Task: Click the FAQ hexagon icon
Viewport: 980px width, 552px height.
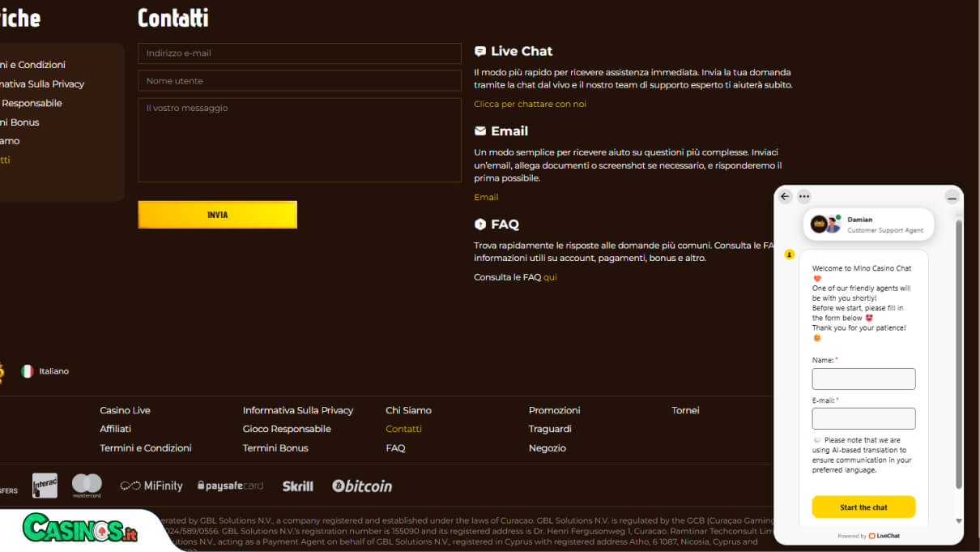Action: pos(480,225)
